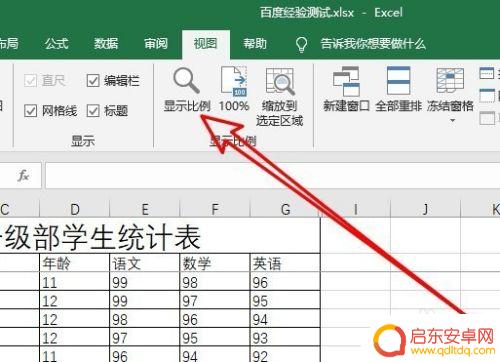Select column E header
The width and height of the screenshot is (500, 362).
click(x=145, y=209)
